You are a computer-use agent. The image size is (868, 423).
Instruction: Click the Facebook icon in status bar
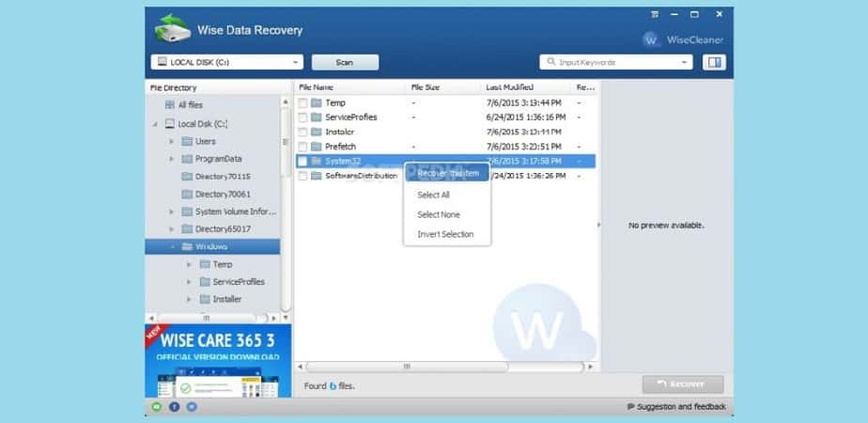pos(175,407)
